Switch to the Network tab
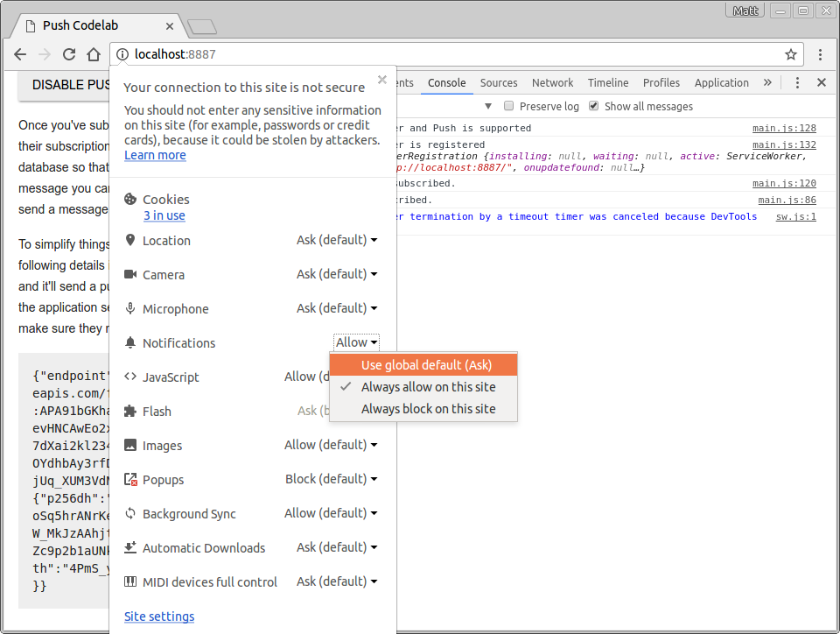The image size is (840, 634). click(x=552, y=82)
